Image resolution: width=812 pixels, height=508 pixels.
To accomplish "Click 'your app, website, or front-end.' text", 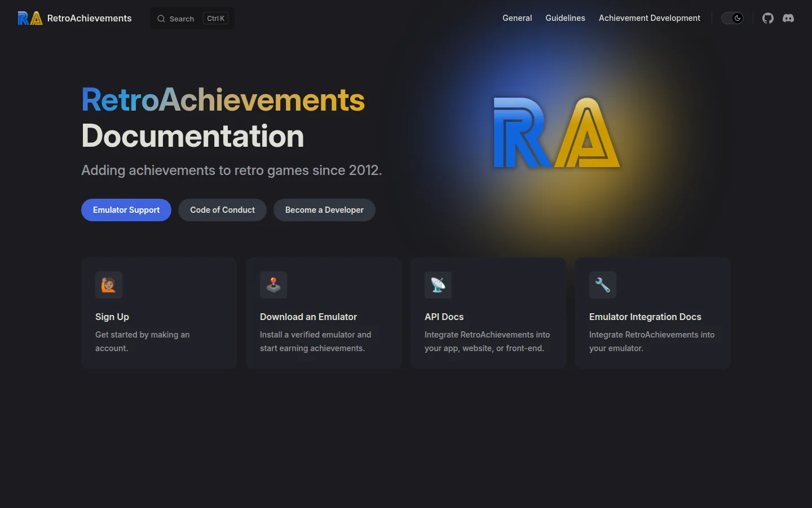I will coord(484,348).
